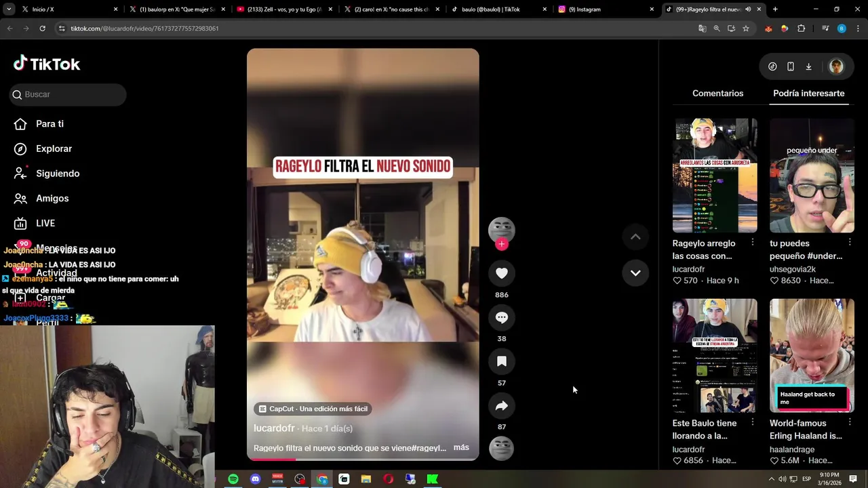Image resolution: width=868 pixels, height=488 pixels.
Task: Open the sound disc avatar below share
Action: coord(502,449)
